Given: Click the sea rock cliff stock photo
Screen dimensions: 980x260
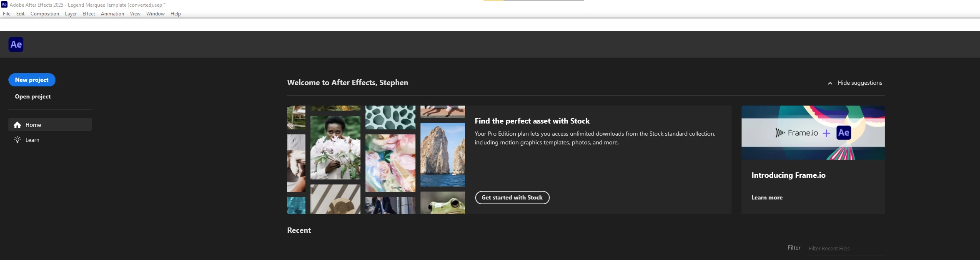Looking at the screenshot, I should pyautogui.click(x=443, y=154).
